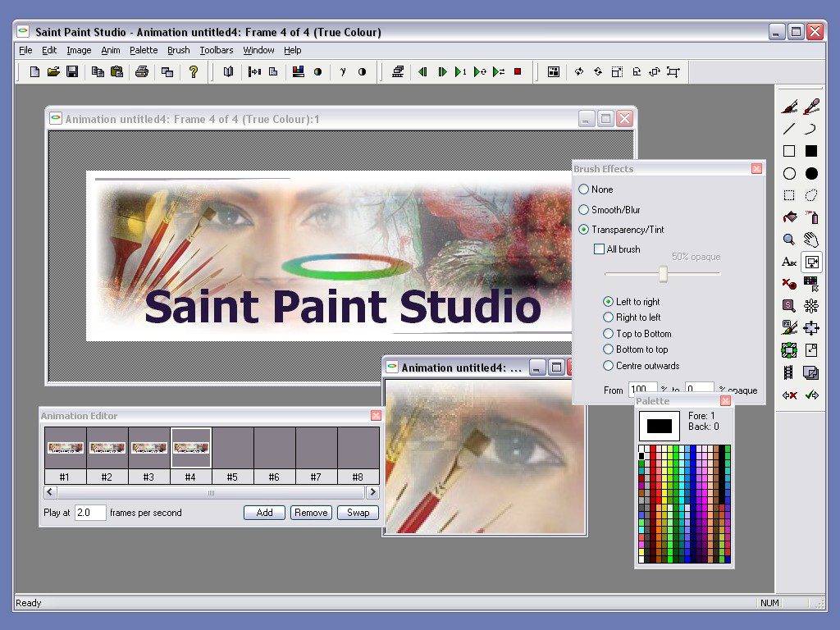Select the Bottom to top direction

608,349
